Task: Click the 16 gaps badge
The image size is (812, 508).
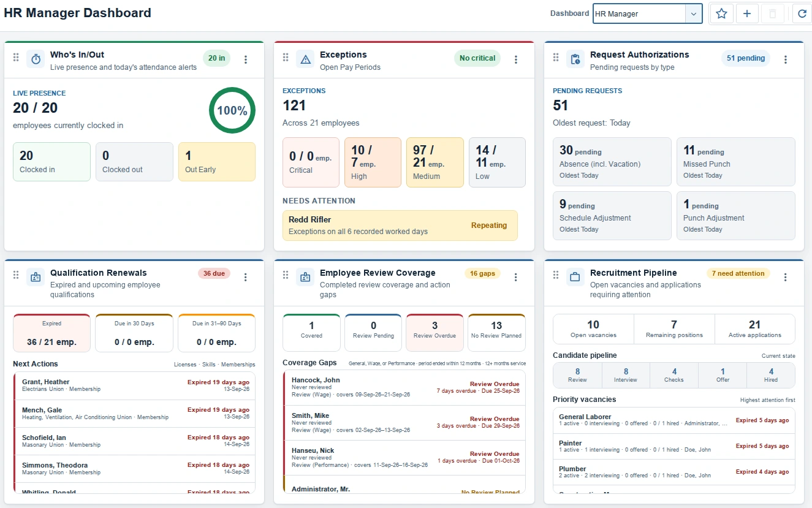Action: (483, 273)
